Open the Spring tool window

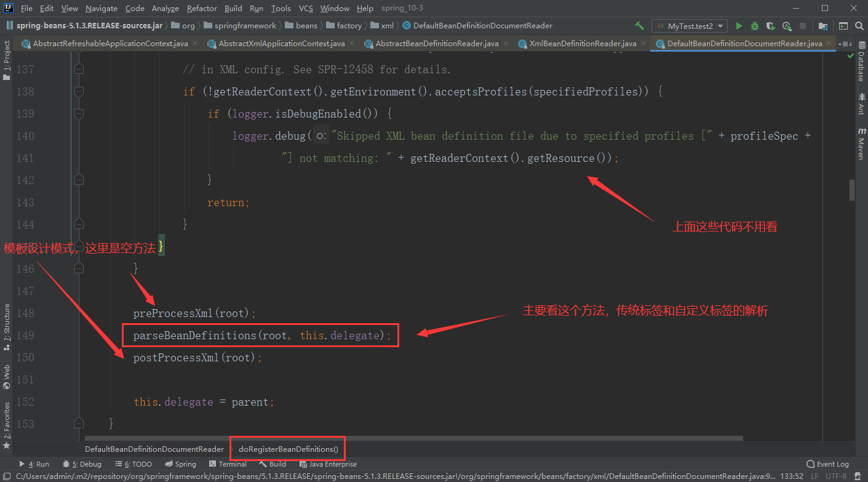coord(180,464)
